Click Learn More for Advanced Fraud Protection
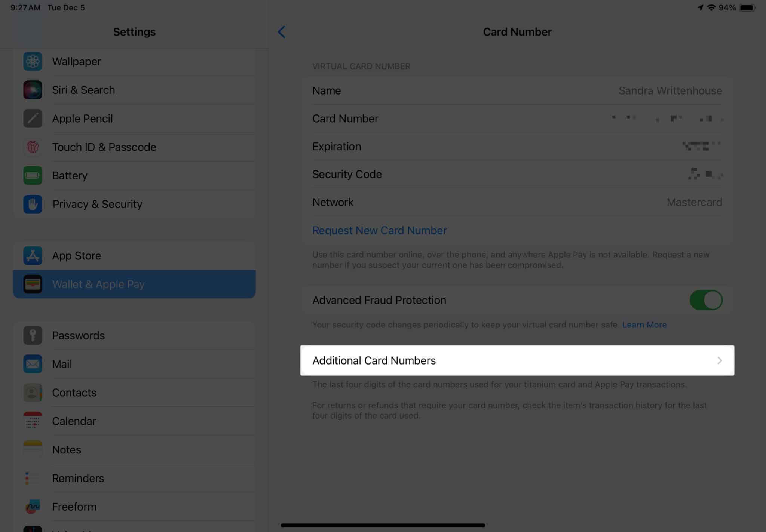The width and height of the screenshot is (766, 532). (645, 325)
